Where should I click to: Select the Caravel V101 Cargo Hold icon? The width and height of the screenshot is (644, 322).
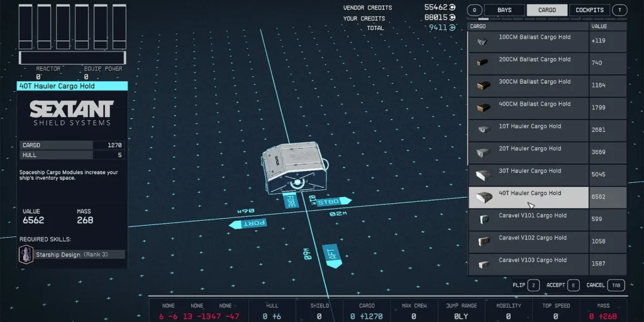482,219
